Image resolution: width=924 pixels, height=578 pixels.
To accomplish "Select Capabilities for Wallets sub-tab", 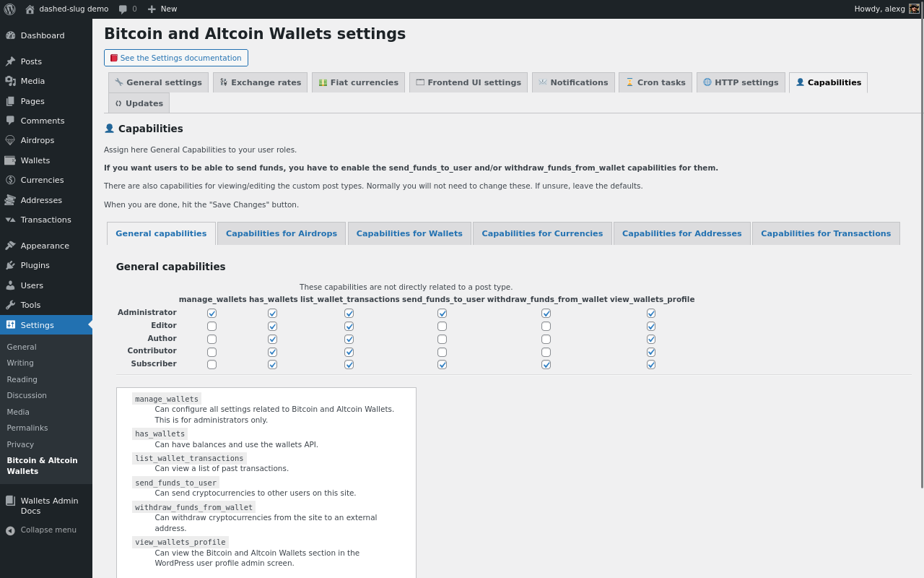I will click(x=409, y=233).
